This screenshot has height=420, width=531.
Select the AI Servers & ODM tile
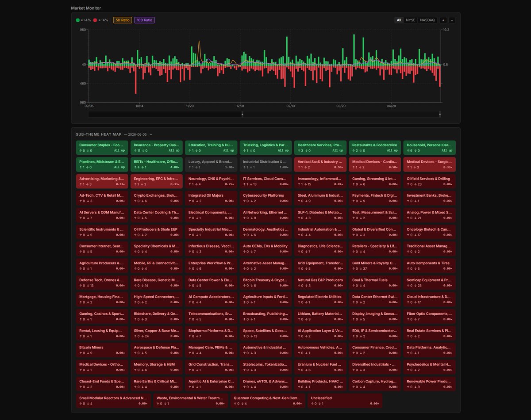(x=102, y=215)
